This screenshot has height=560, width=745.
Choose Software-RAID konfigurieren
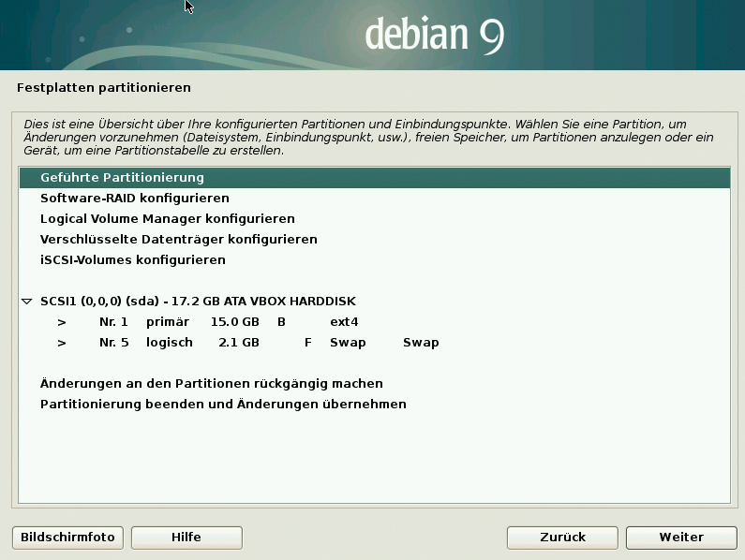coord(134,199)
